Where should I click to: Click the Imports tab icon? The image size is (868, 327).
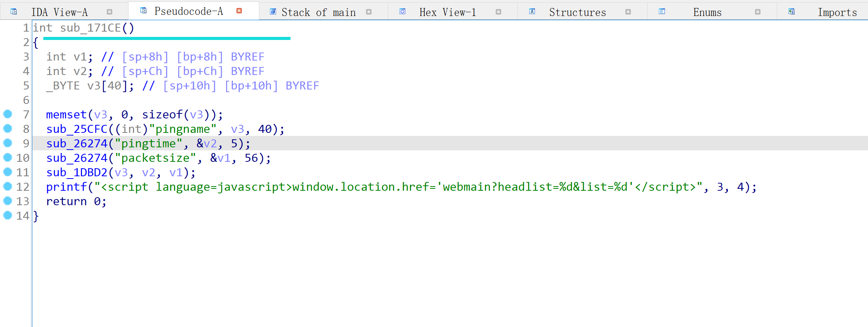[x=792, y=12]
